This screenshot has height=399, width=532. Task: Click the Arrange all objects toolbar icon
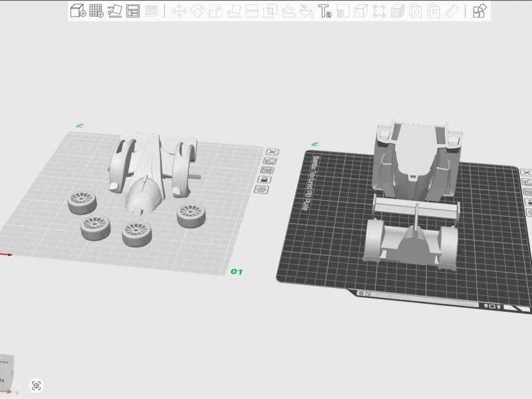pos(133,11)
